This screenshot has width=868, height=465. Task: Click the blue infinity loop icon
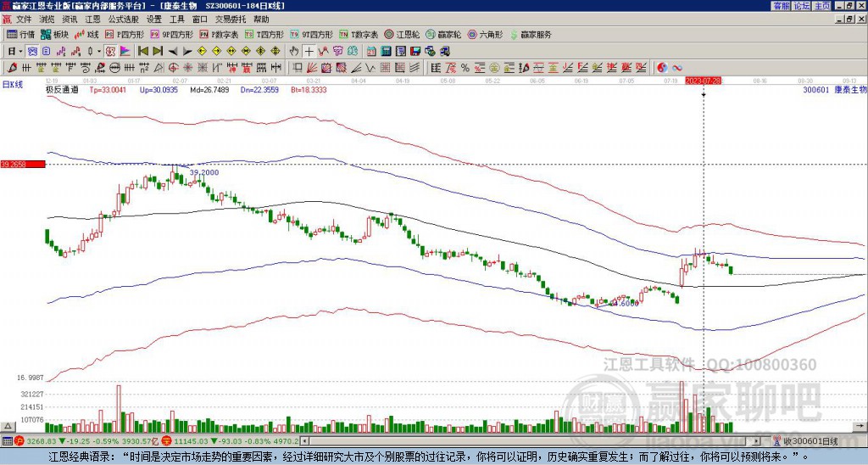(x=677, y=68)
